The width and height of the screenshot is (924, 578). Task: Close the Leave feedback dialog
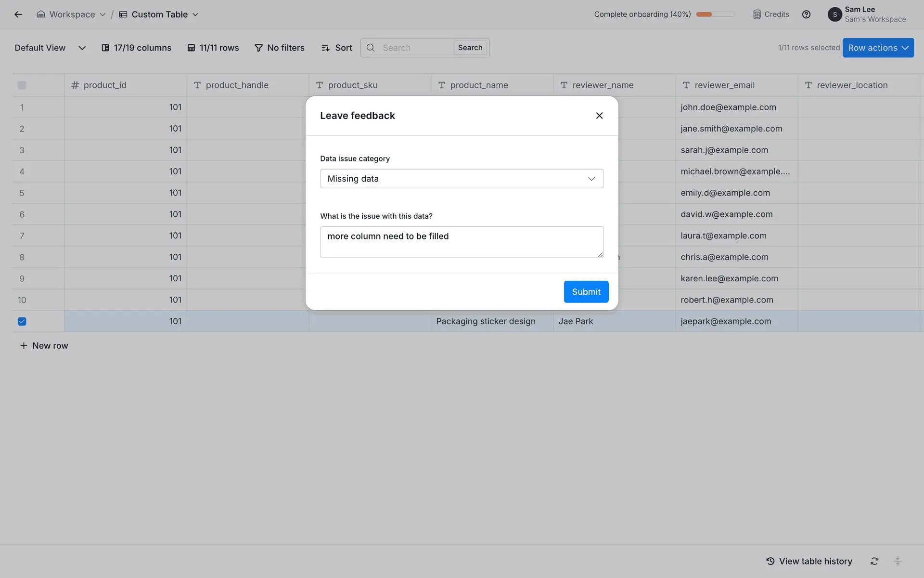[x=599, y=116]
